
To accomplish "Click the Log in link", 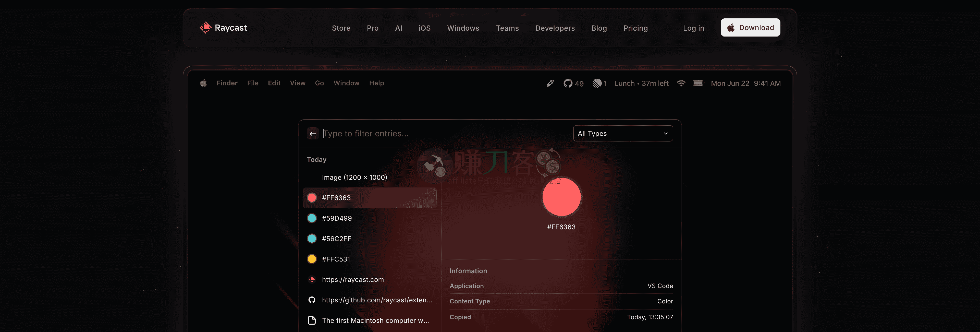I will (x=693, y=28).
